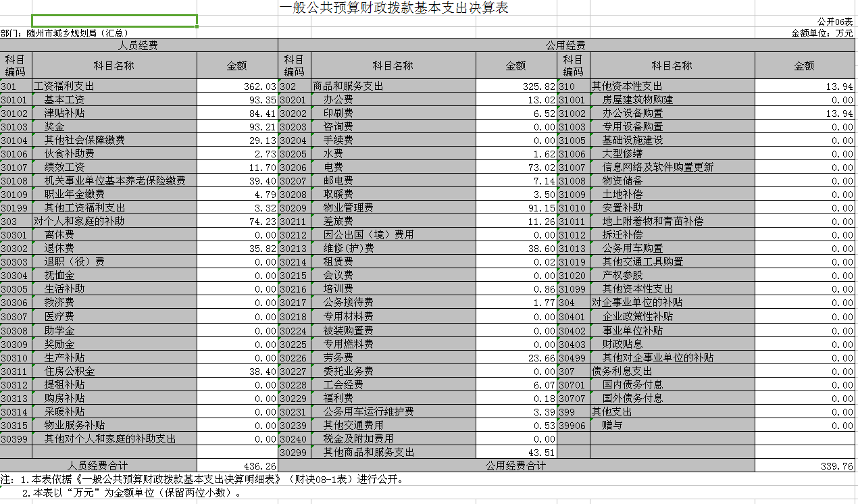Select the 工资福利支出 amount cell 362.03

click(237, 86)
